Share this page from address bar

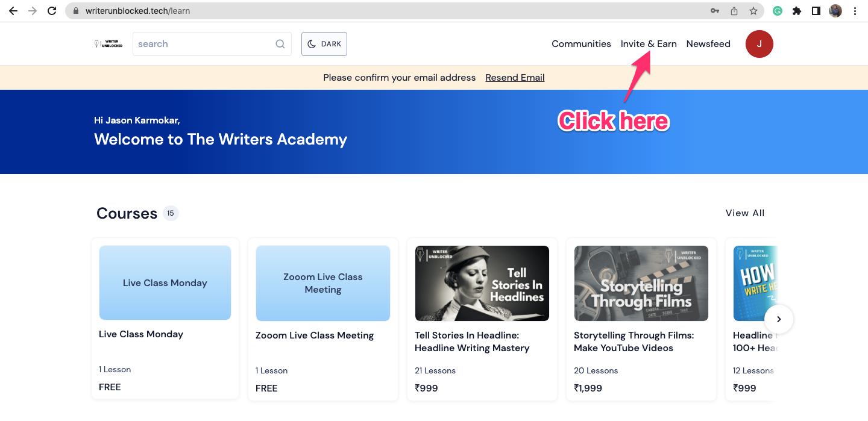click(x=734, y=11)
